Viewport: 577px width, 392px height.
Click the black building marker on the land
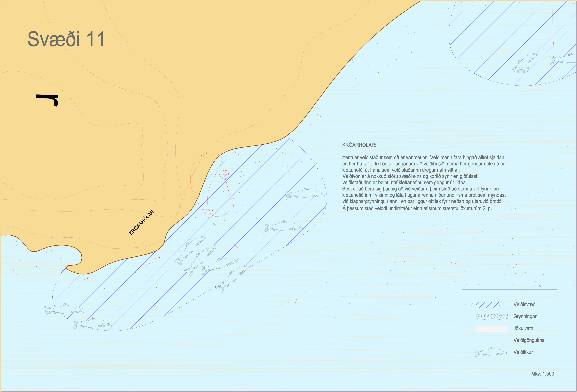click(x=47, y=100)
